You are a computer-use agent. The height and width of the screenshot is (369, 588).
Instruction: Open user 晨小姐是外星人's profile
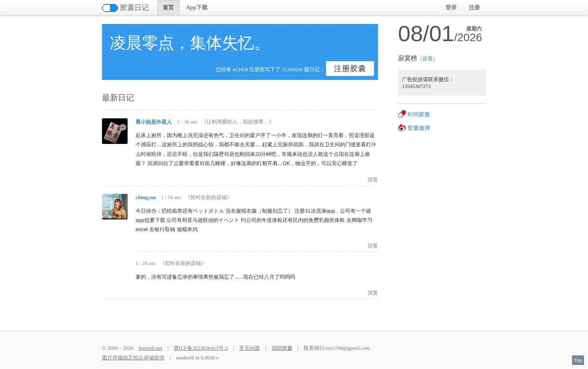(x=154, y=122)
